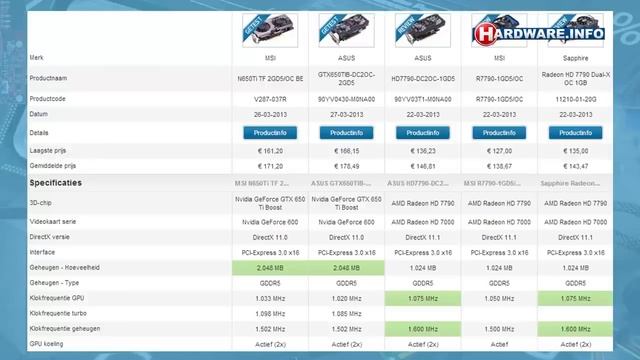Click the GPU koeling row label

tap(46, 344)
